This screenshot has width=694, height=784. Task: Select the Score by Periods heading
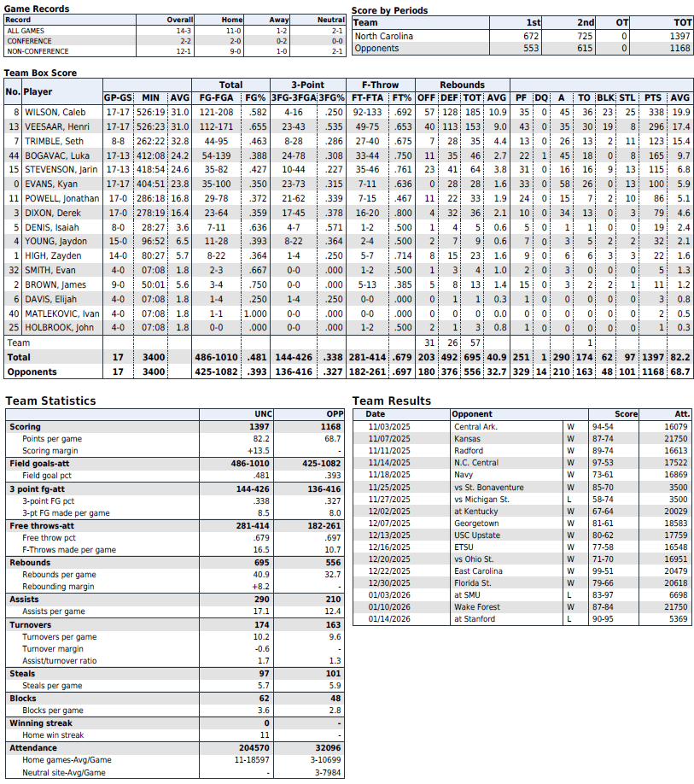389,11
